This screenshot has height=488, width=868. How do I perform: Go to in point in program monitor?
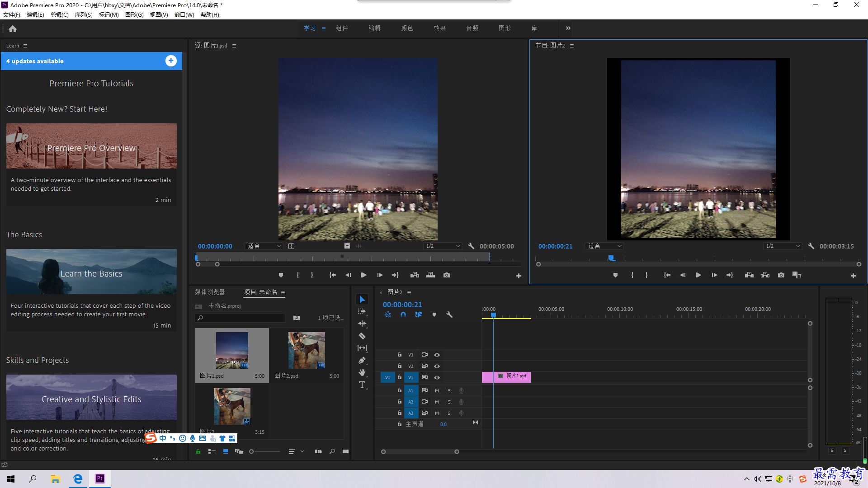[x=667, y=275]
